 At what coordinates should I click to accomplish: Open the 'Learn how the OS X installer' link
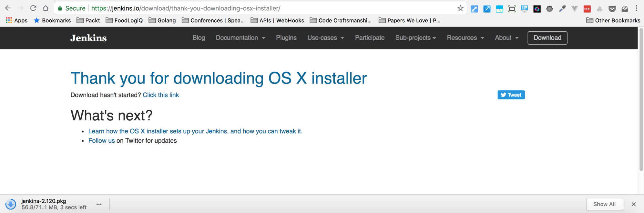[x=195, y=131]
